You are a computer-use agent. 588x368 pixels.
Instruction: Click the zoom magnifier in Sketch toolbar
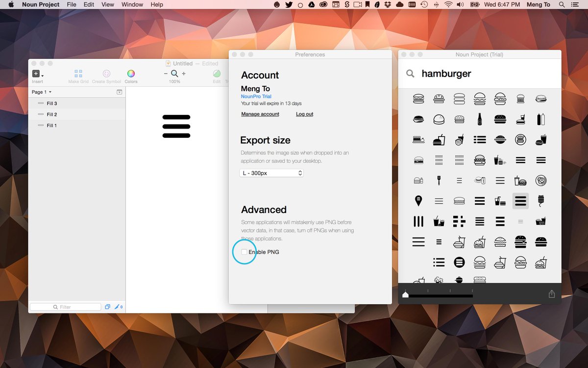[x=174, y=74]
